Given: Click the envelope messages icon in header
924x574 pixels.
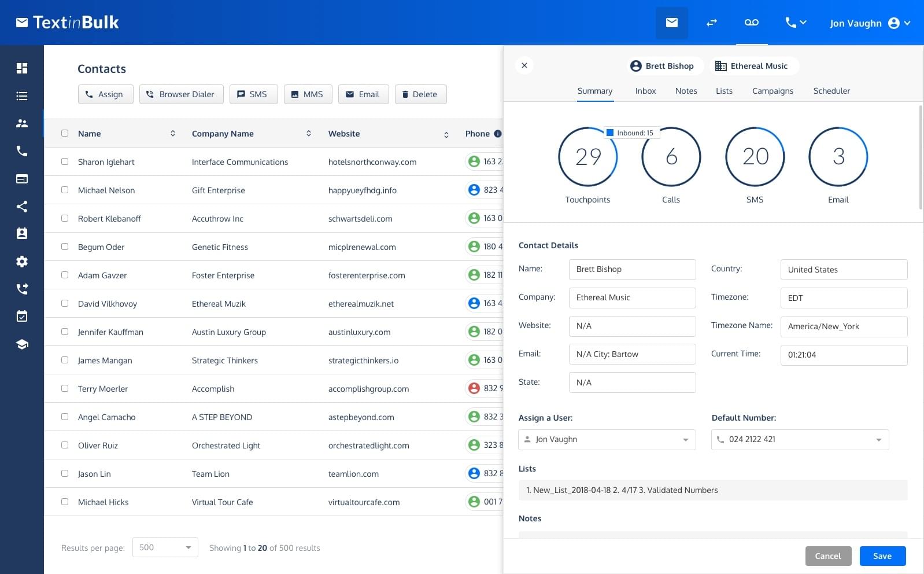Looking at the screenshot, I should click(671, 23).
